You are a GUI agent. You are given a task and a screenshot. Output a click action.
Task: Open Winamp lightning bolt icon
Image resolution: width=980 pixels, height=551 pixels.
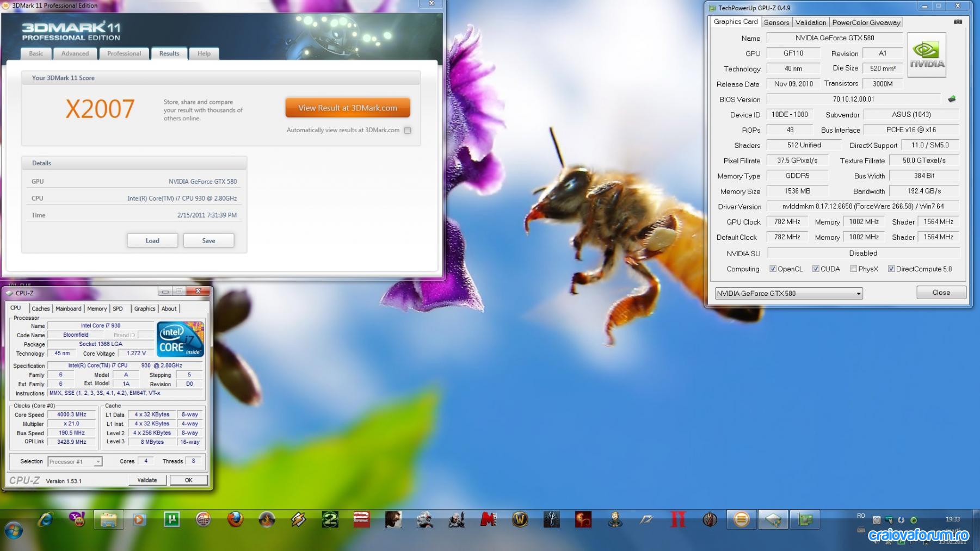pyautogui.click(x=298, y=520)
